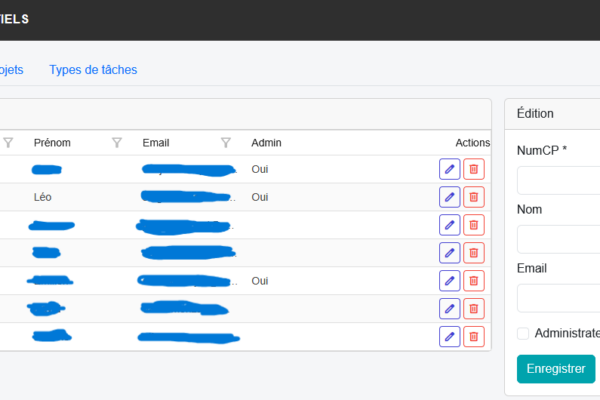Open the Projets tab
Viewport: 600px width, 400px height.
tap(11, 70)
